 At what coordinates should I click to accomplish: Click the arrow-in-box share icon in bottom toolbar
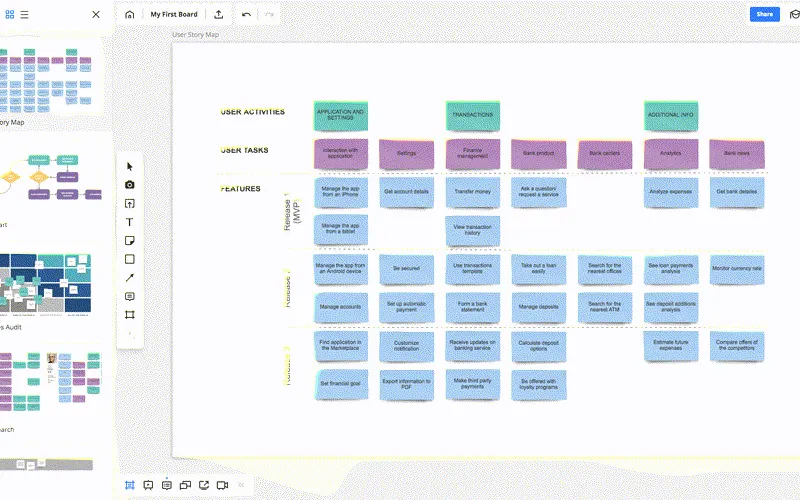[x=204, y=485]
